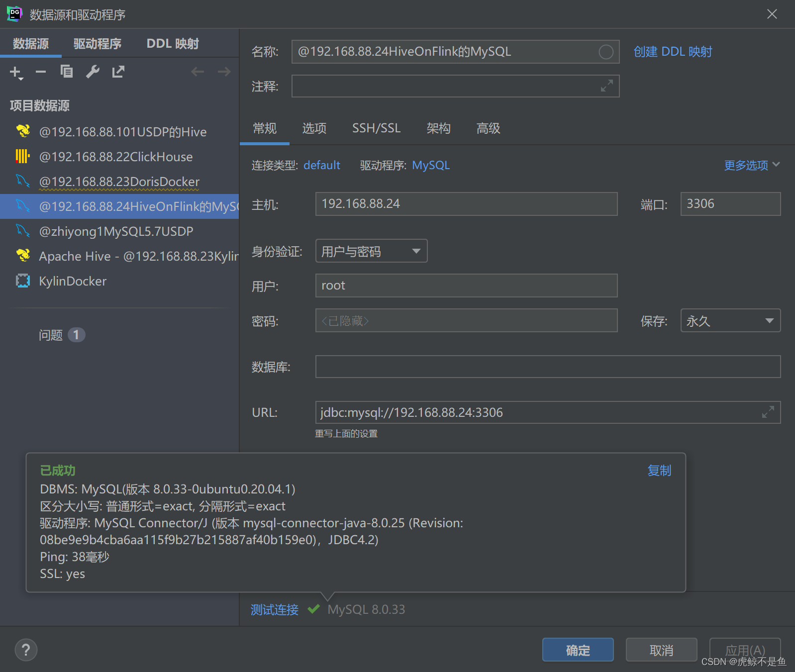This screenshot has width=795, height=672.
Task: Select @192.168.88.24HiveOnFlink的MySQL data source
Action: 119,206
